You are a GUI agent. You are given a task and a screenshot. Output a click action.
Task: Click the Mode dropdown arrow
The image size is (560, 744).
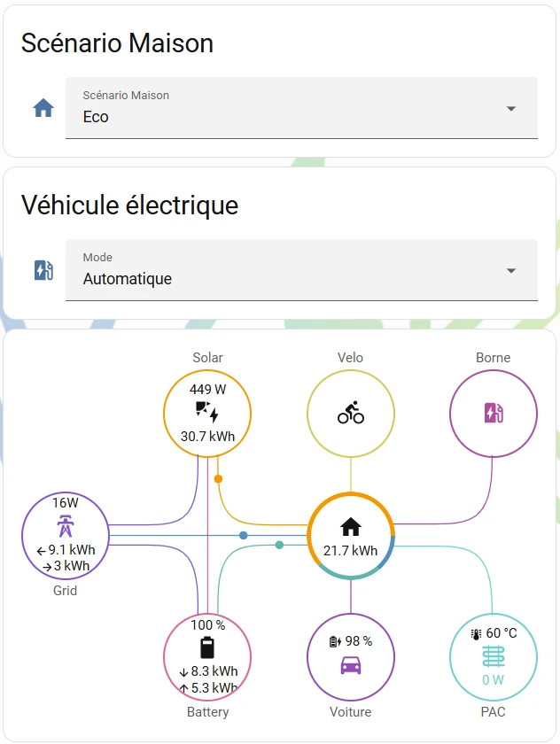coord(511,270)
